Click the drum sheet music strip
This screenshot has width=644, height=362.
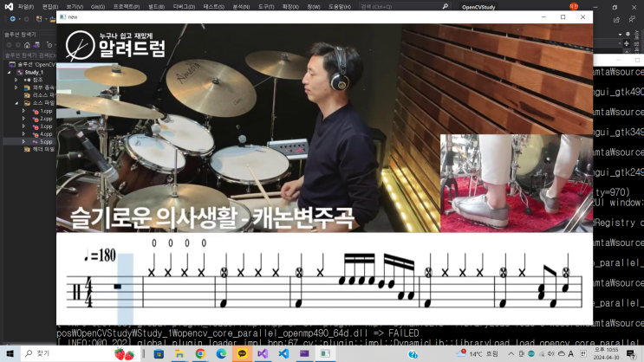tap(324, 279)
